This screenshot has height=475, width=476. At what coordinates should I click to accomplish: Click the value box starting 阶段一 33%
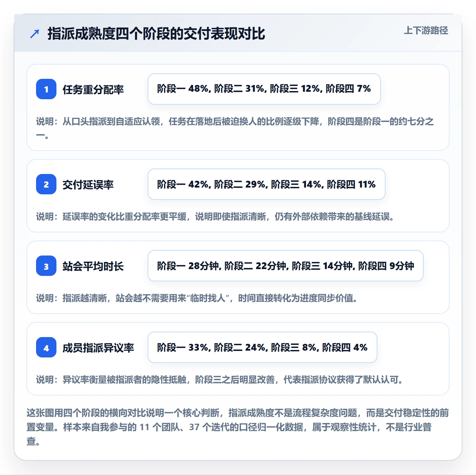click(x=262, y=347)
